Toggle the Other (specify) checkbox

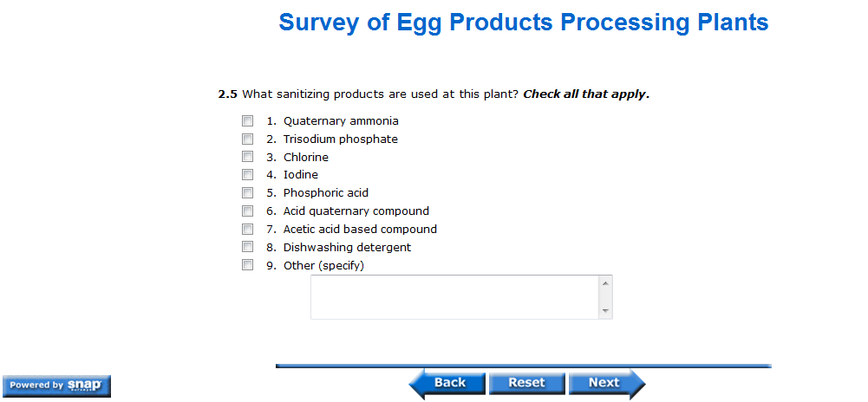tap(247, 265)
